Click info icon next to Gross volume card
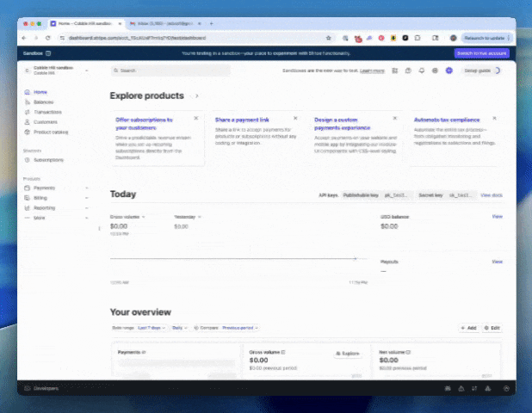 point(283,352)
